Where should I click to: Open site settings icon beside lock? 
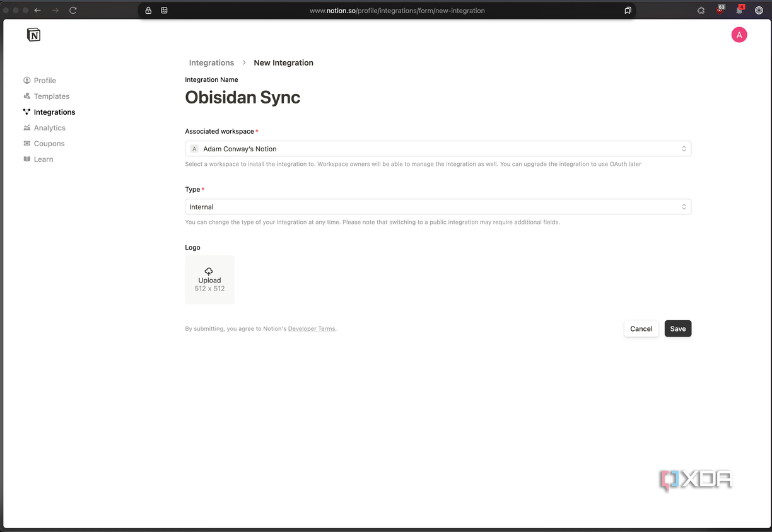(x=164, y=11)
